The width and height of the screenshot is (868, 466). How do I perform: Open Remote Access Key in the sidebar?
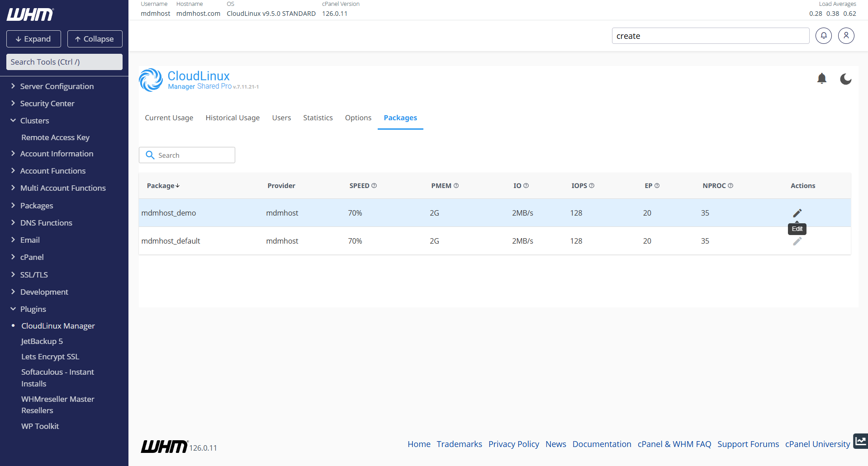55,137
